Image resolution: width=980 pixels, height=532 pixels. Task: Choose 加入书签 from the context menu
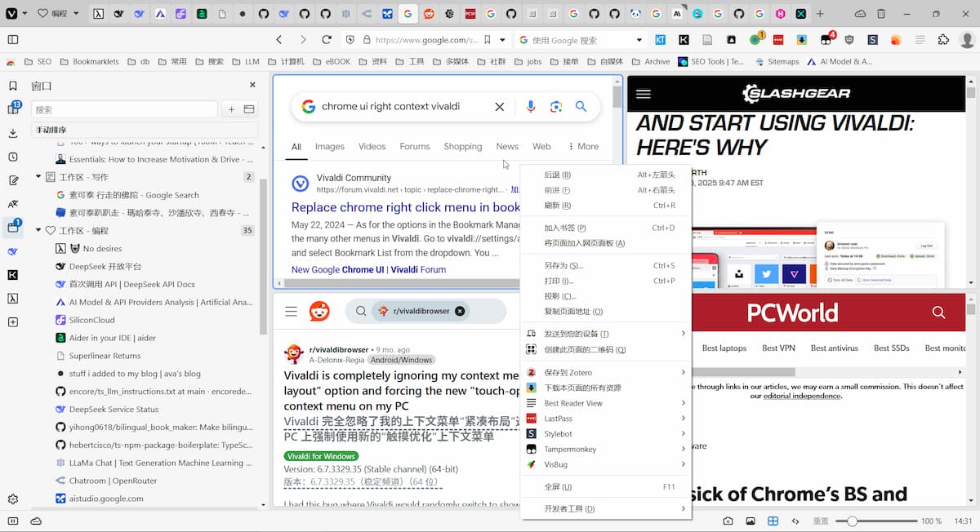(605, 228)
